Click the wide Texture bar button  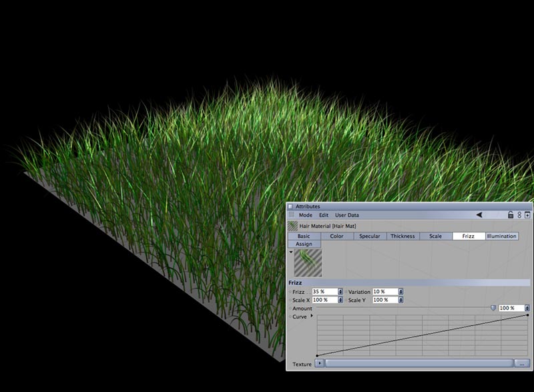pos(419,363)
